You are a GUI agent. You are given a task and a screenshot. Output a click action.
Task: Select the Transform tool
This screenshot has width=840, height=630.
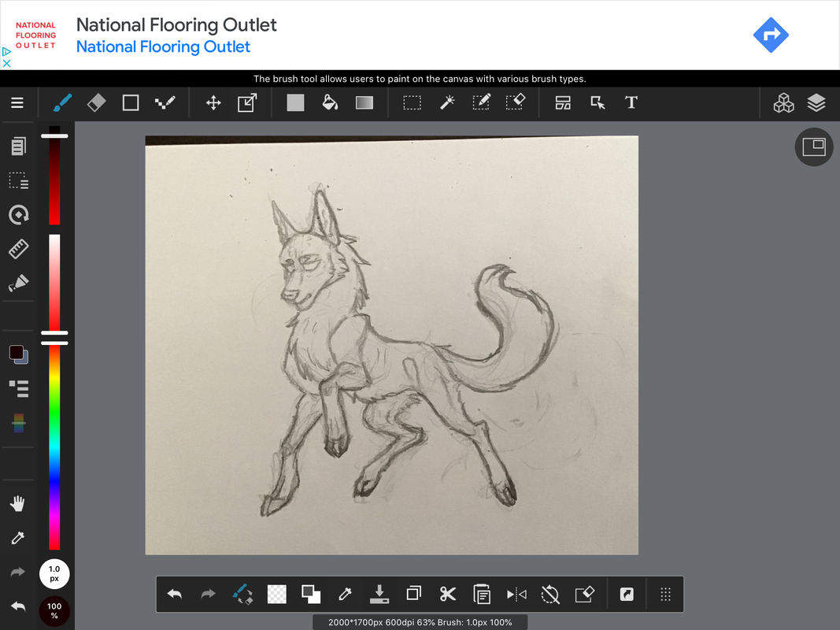247,103
